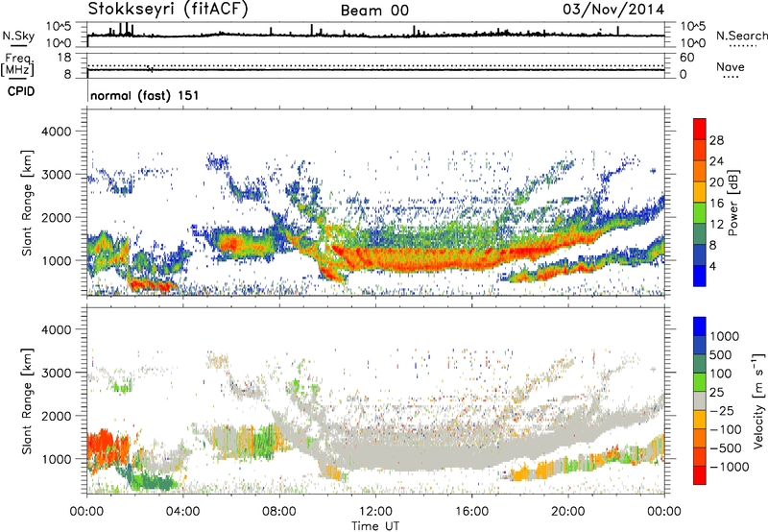
Task: Click the Stokkseyri (fitACF) plot title
Action: point(168,10)
